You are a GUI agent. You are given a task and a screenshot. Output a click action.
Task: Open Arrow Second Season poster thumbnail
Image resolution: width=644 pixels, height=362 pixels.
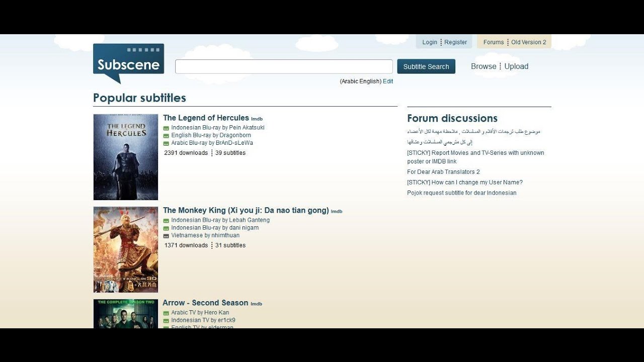(x=126, y=314)
